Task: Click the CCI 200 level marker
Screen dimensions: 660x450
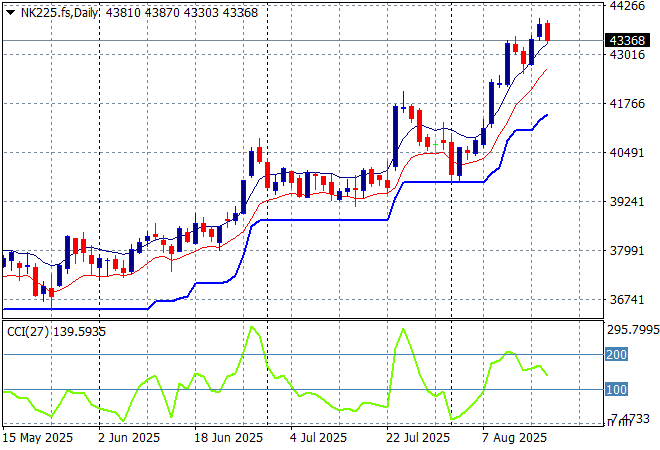Action: tap(616, 354)
